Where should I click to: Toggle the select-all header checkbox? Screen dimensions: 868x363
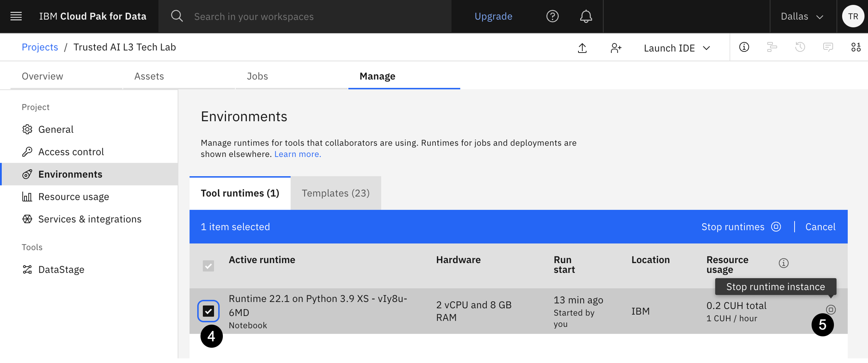point(208,266)
